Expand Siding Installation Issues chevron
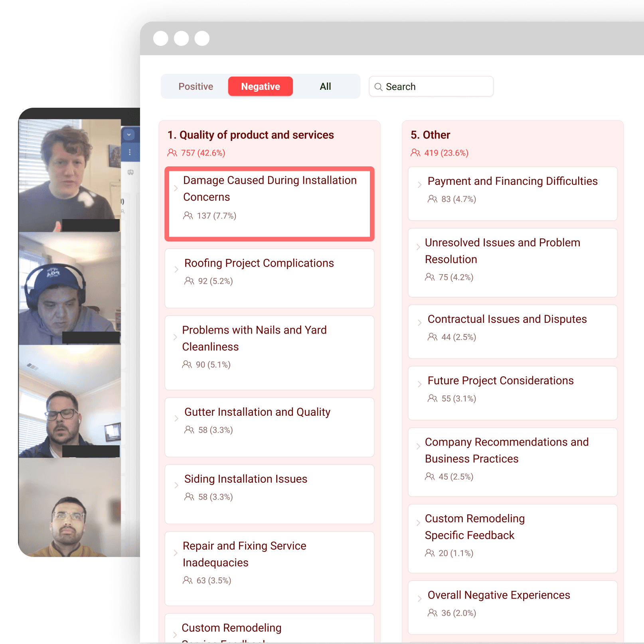The width and height of the screenshot is (644, 644). pyautogui.click(x=176, y=486)
